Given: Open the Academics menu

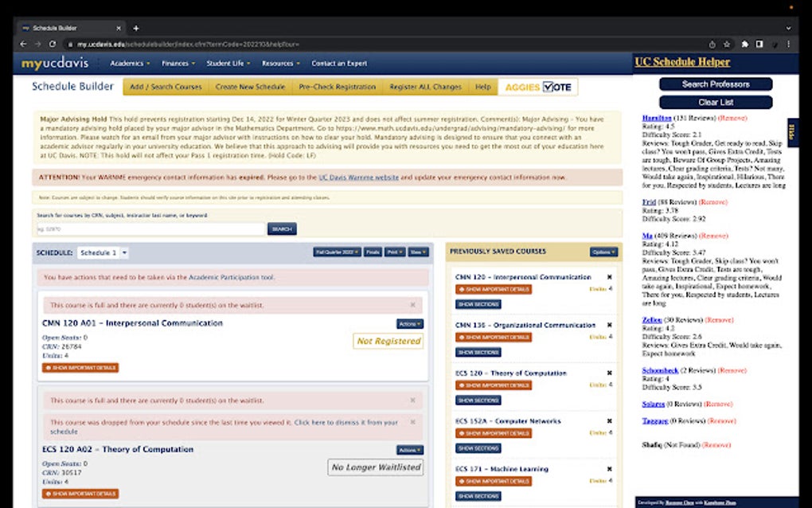Looking at the screenshot, I should point(130,63).
